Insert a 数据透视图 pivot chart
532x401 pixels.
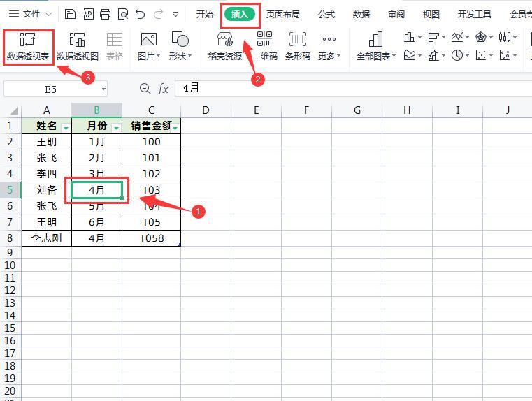point(78,47)
